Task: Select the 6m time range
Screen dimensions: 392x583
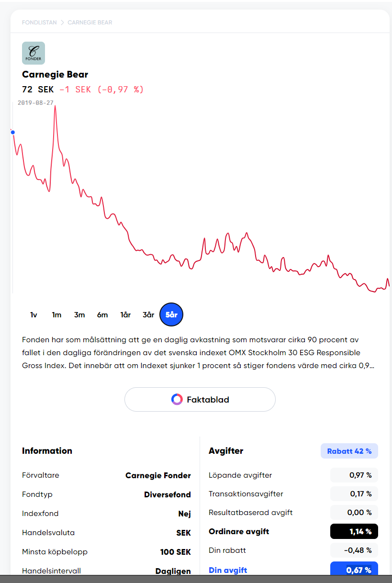Action: click(102, 314)
